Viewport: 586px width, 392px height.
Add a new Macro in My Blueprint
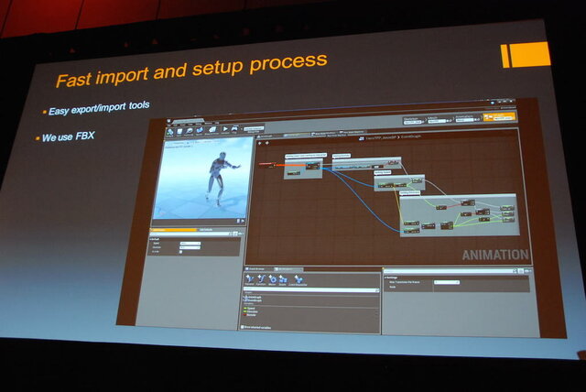[272, 279]
